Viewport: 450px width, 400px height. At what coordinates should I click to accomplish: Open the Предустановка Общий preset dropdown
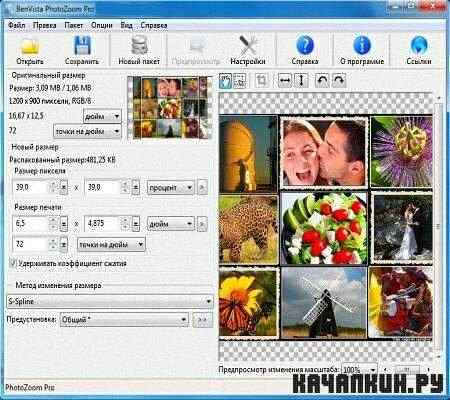tap(124, 319)
